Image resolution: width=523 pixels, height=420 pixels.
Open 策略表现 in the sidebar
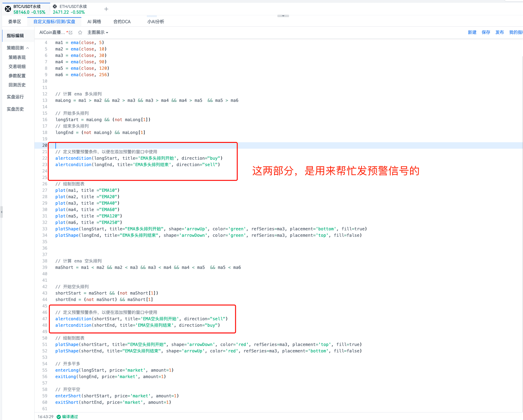(x=17, y=58)
